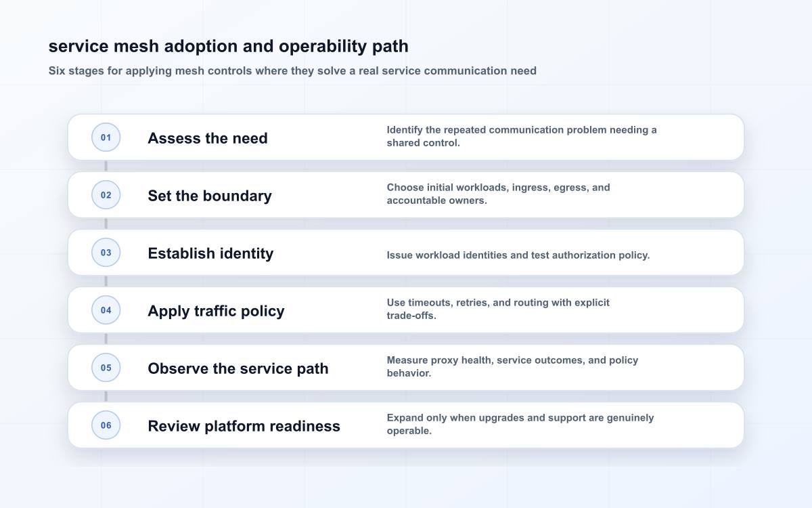Select the 04 step number badge
The image size is (812, 508).
(x=106, y=310)
